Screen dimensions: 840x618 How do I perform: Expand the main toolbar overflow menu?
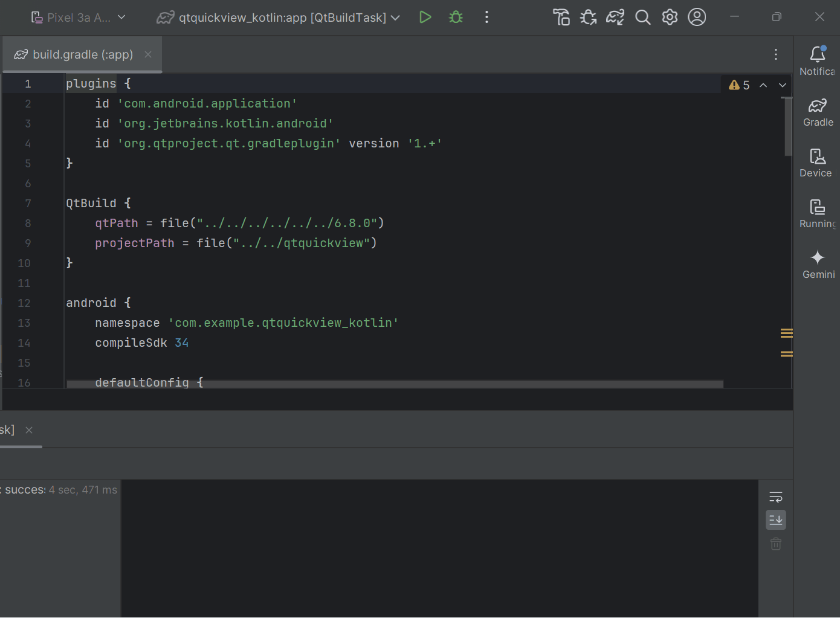tap(486, 17)
